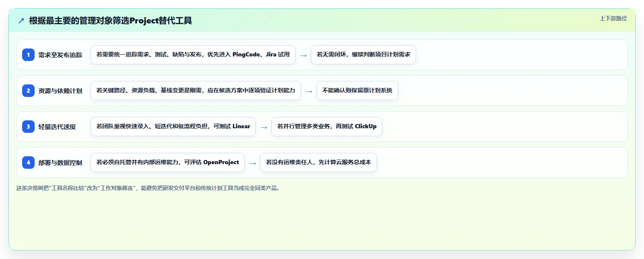Select the 轻量迭代速度 row label
The height and width of the screenshot is (259, 644).
pos(57,127)
